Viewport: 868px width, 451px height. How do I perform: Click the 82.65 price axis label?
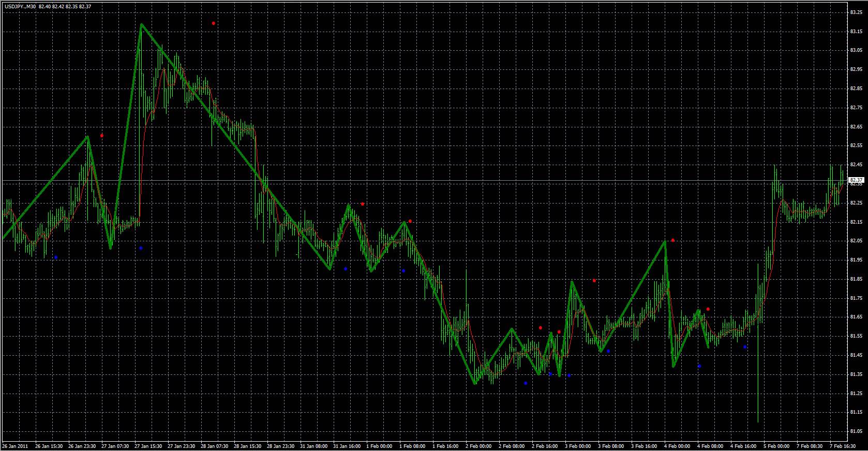coord(856,127)
